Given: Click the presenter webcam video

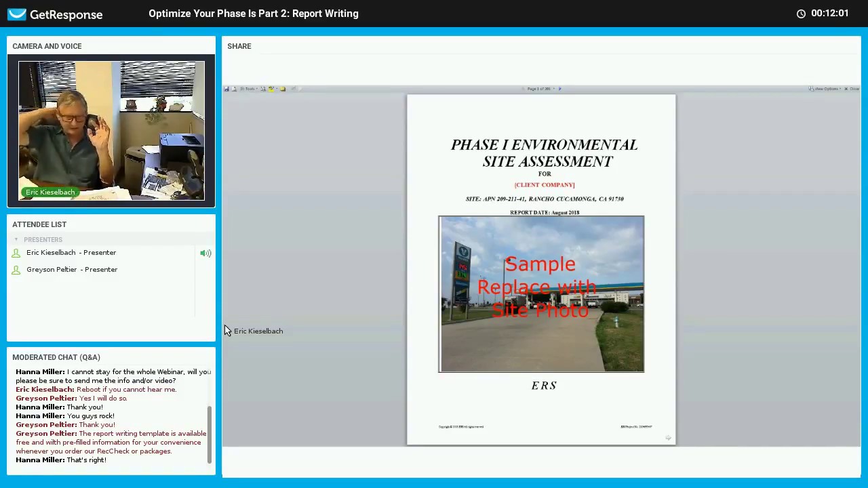Looking at the screenshot, I should click(x=111, y=131).
